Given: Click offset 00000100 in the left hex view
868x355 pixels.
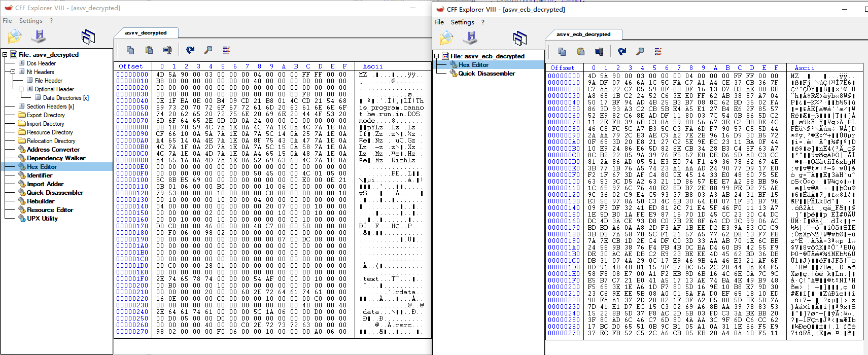Looking at the screenshot, I should coord(132,180).
